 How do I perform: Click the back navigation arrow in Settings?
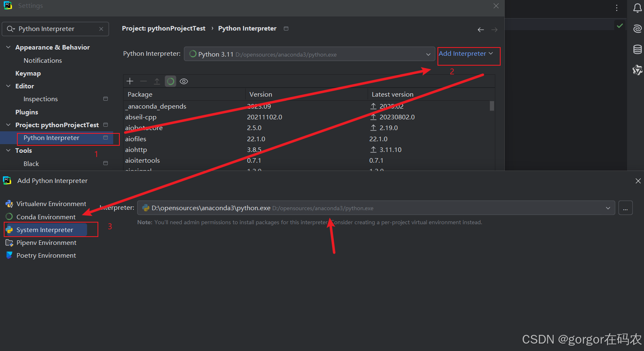click(480, 30)
